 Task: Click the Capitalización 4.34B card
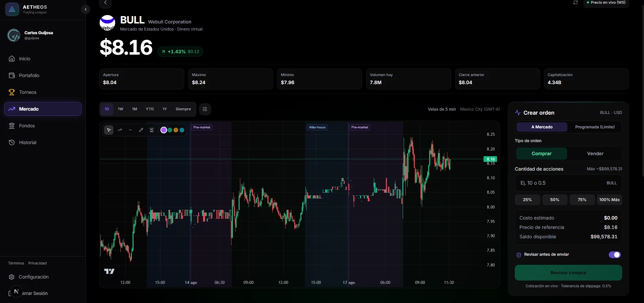(586, 79)
